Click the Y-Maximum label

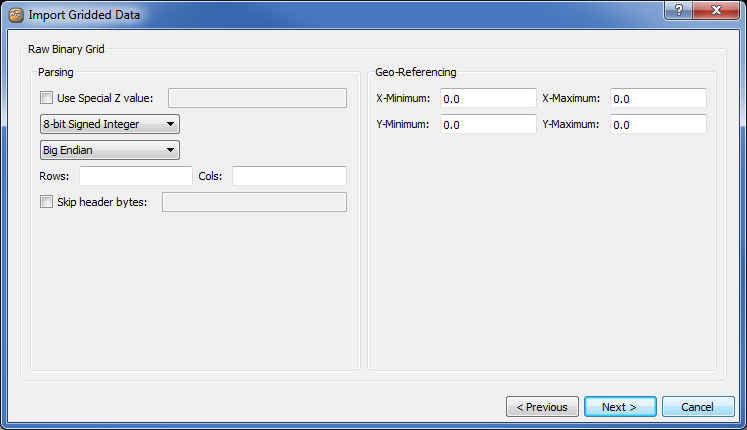pos(571,124)
